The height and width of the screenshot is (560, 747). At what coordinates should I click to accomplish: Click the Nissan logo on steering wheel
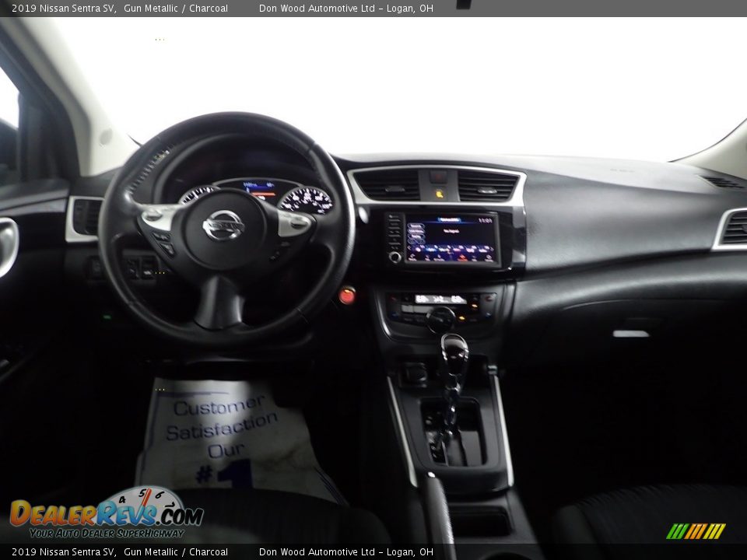pos(223,226)
